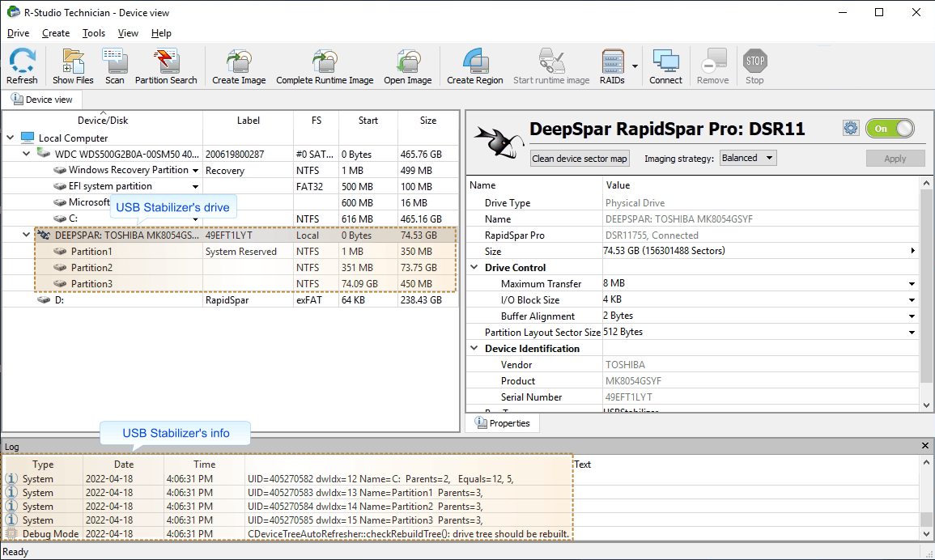The image size is (935, 560).
Task: Switch to the Device view tab
Action: [42, 100]
